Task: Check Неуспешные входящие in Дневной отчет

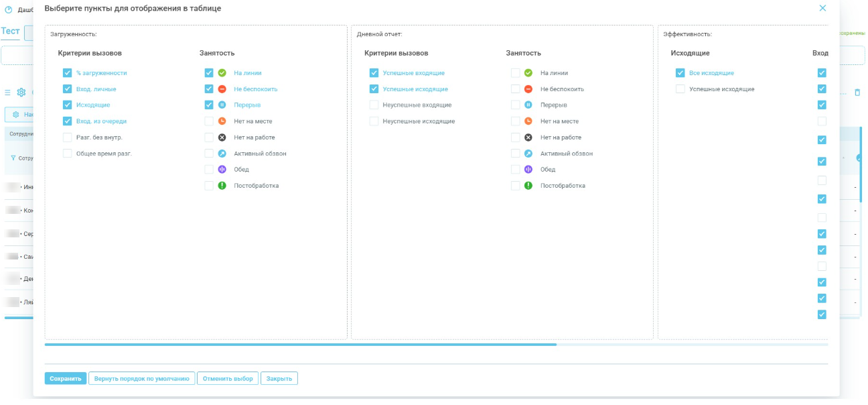Action: click(374, 105)
